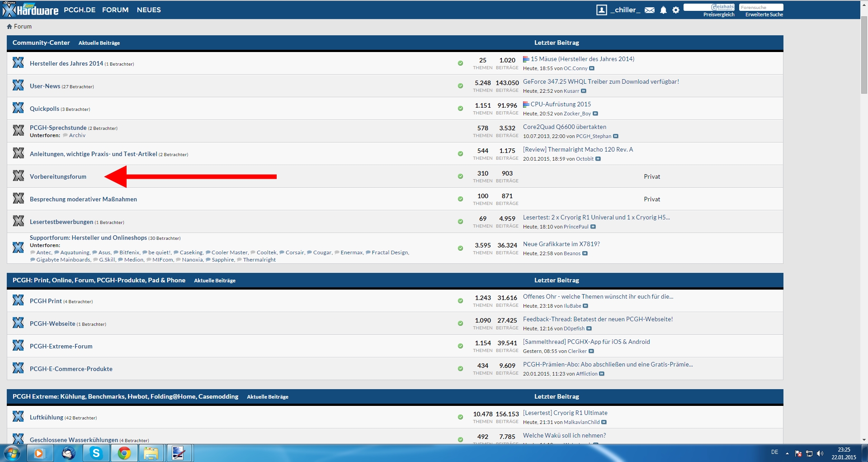
Task: Open Supportforum: Hersteller und Onlineshops
Action: coord(88,238)
